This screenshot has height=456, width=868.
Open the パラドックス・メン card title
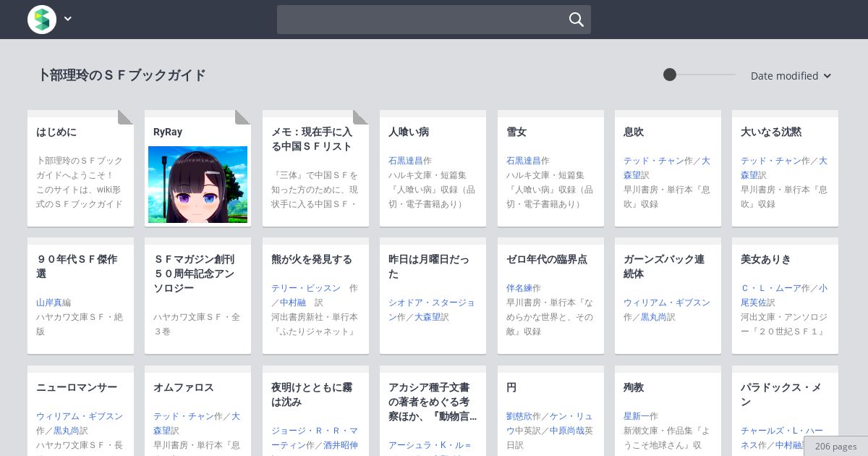click(781, 394)
